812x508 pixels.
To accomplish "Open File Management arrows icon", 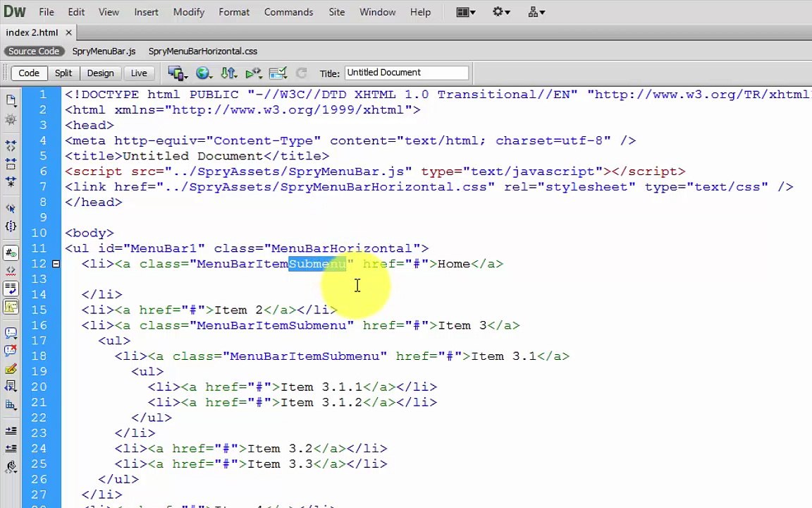I will click(229, 73).
